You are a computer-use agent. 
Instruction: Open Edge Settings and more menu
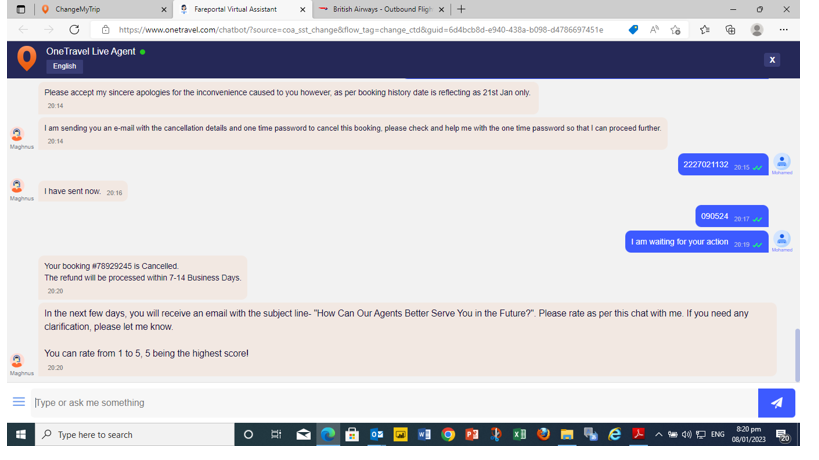[783, 30]
